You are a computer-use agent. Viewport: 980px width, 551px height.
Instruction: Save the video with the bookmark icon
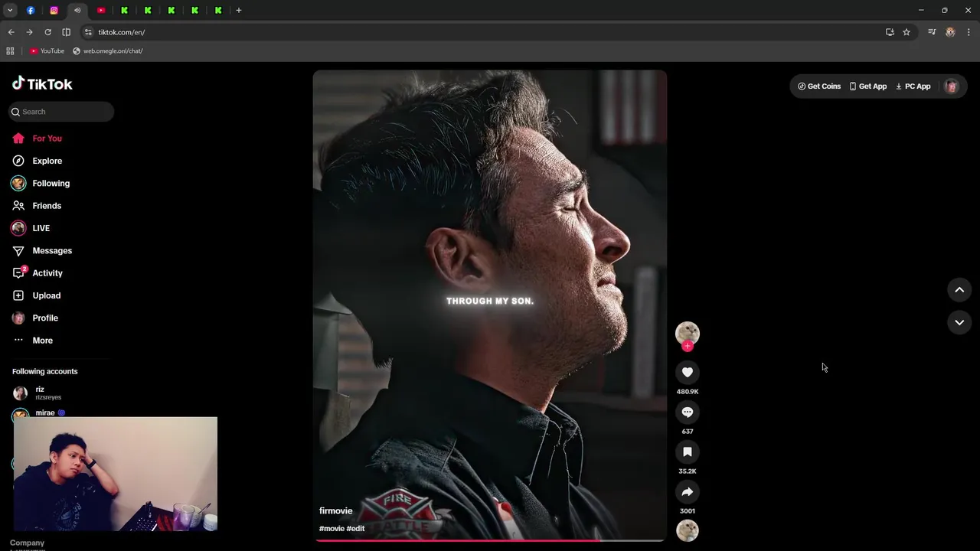coord(688,452)
